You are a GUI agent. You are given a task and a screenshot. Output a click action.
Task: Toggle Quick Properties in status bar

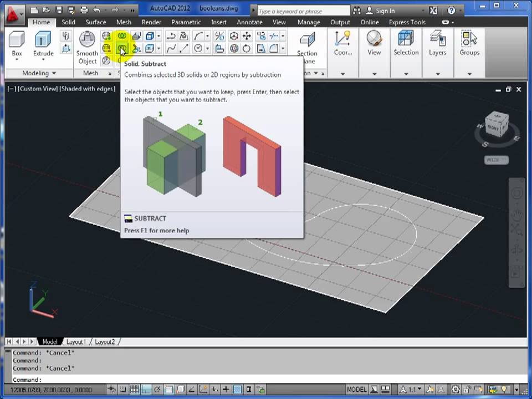pyautogui.click(x=249, y=389)
